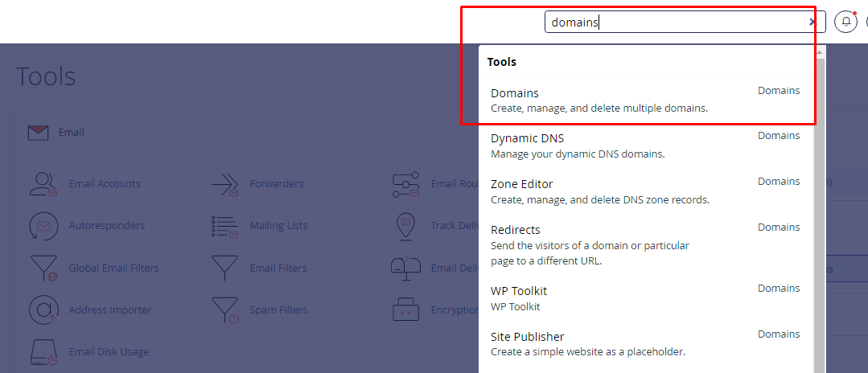Click the search results scrollbar thumb
The height and width of the screenshot is (373, 868).
point(819,215)
